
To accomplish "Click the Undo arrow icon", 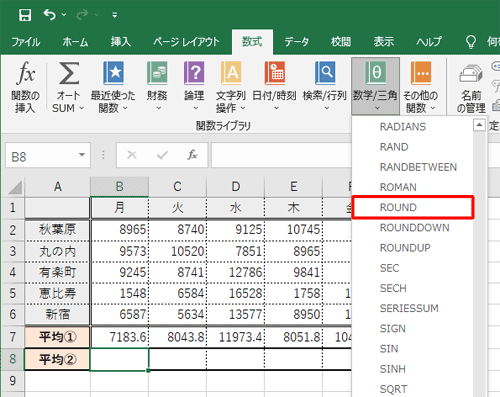I will [49, 14].
